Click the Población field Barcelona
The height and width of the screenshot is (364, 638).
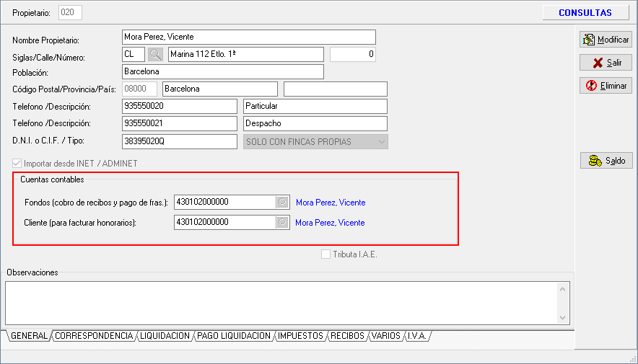[223, 71]
